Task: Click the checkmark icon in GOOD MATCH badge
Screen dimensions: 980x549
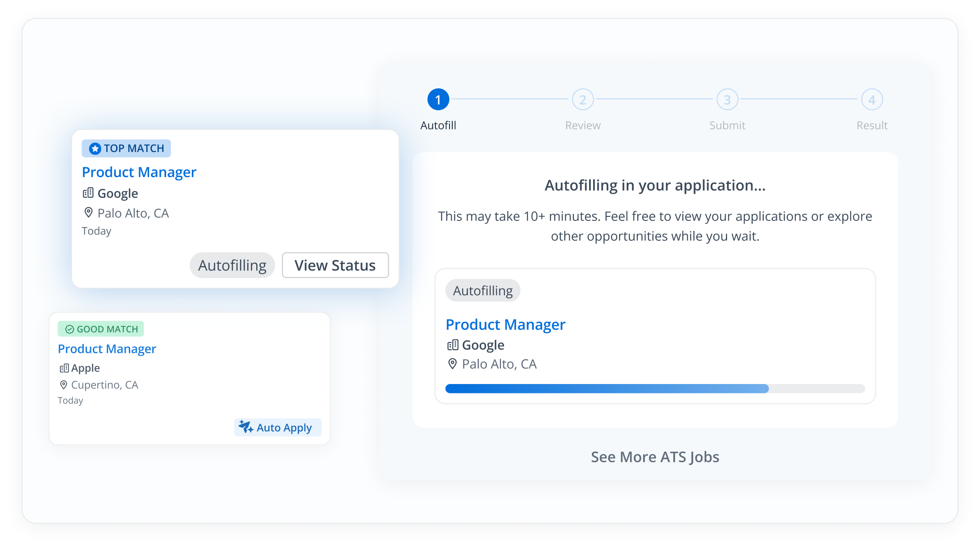Action: tap(69, 329)
